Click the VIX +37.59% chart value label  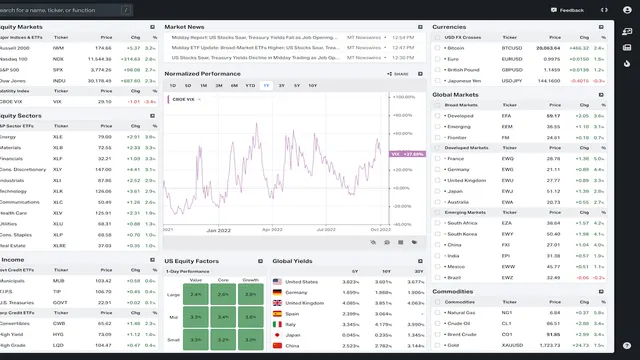pyautogui.click(x=407, y=154)
